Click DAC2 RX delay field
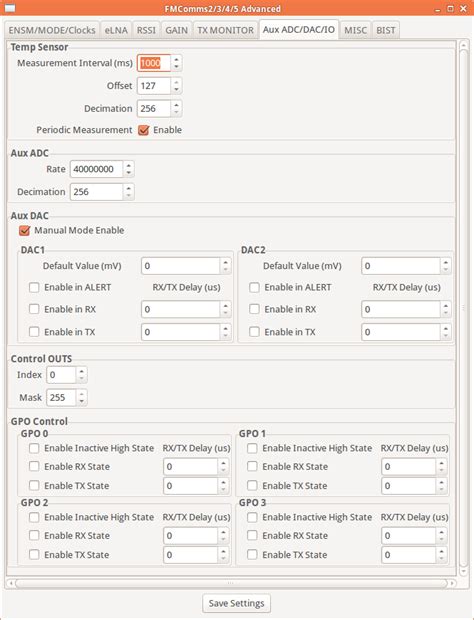Image resolution: width=474 pixels, height=620 pixels. [400, 309]
